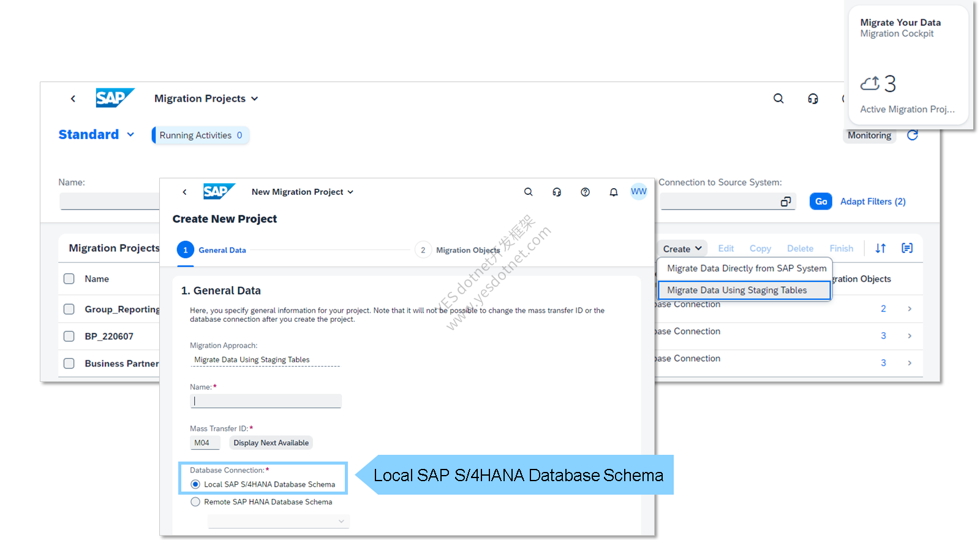Click Delete in table toolbar
980x540 pixels.
pyautogui.click(x=800, y=248)
